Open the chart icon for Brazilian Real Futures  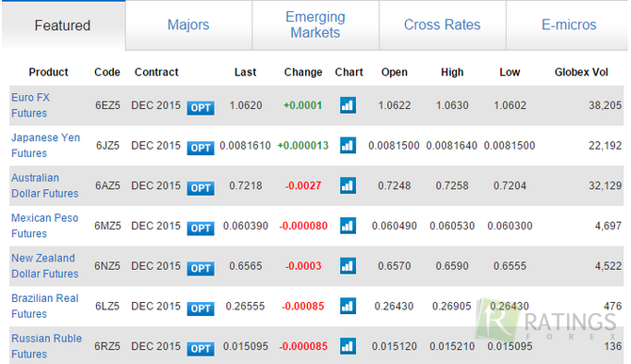tap(348, 306)
